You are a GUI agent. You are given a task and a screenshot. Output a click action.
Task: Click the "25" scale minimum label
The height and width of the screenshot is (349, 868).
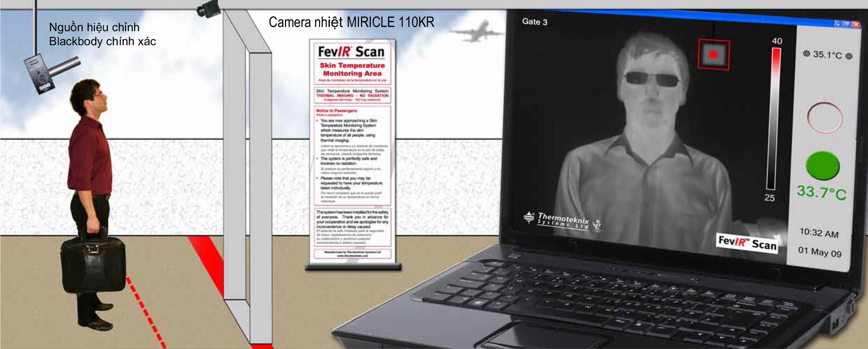[769, 198]
